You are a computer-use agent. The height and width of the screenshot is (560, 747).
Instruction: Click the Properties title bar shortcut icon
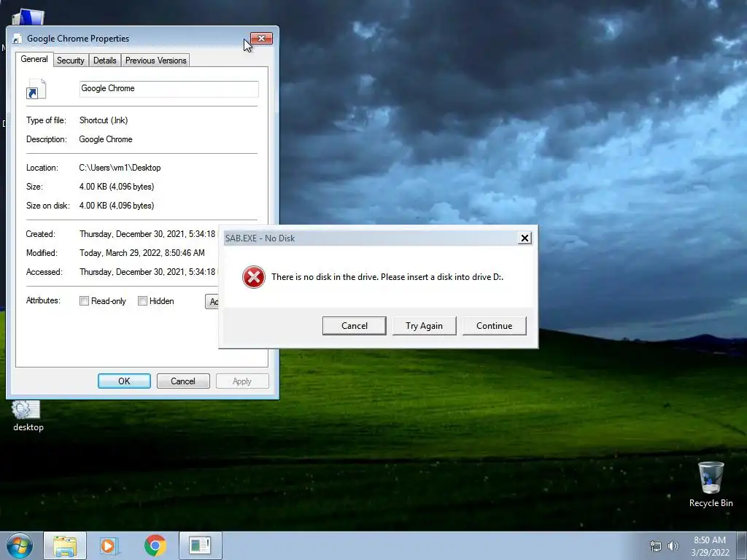pos(18,39)
